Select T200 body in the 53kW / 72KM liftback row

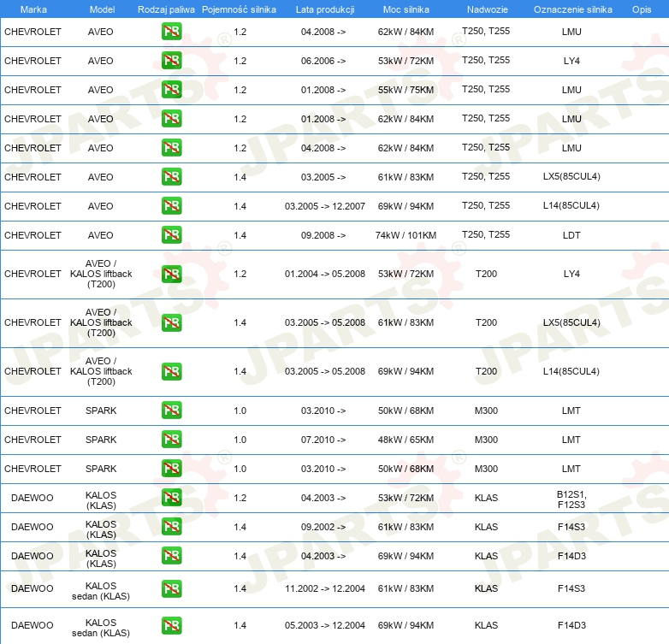pyautogui.click(x=487, y=274)
